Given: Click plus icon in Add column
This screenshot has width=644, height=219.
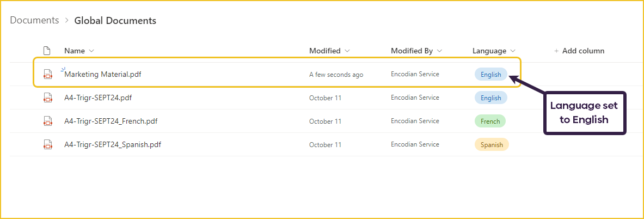Looking at the screenshot, I should tap(556, 51).
